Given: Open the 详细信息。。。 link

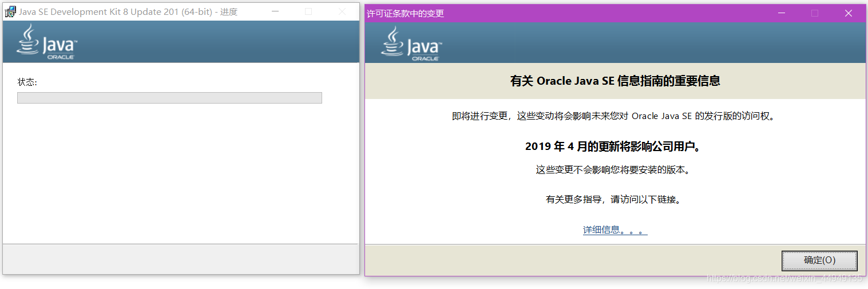Looking at the screenshot, I should pyautogui.click(x=615, y=230).
